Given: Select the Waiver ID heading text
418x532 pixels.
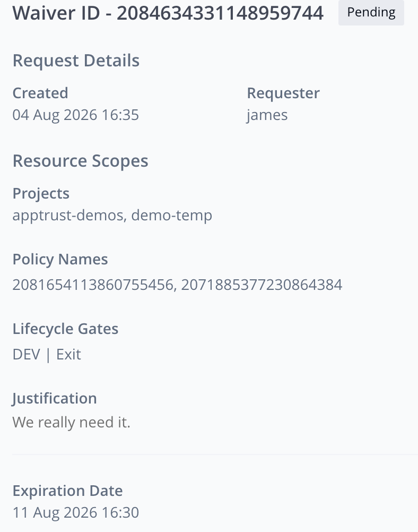Looking at the screenshot, I should coord(168,13).
